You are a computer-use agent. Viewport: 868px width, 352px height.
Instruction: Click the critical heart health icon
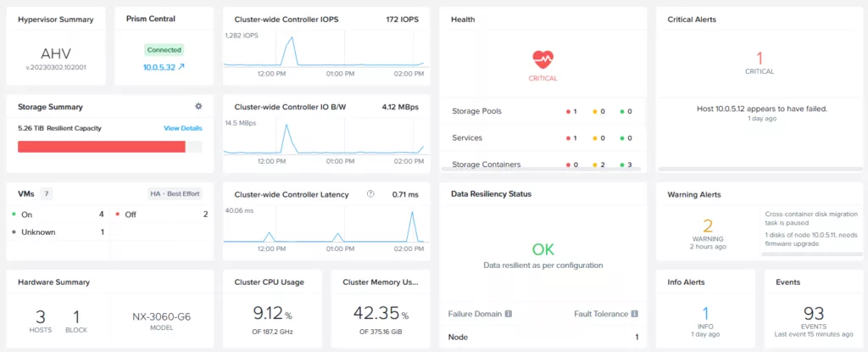pos(543,59)
